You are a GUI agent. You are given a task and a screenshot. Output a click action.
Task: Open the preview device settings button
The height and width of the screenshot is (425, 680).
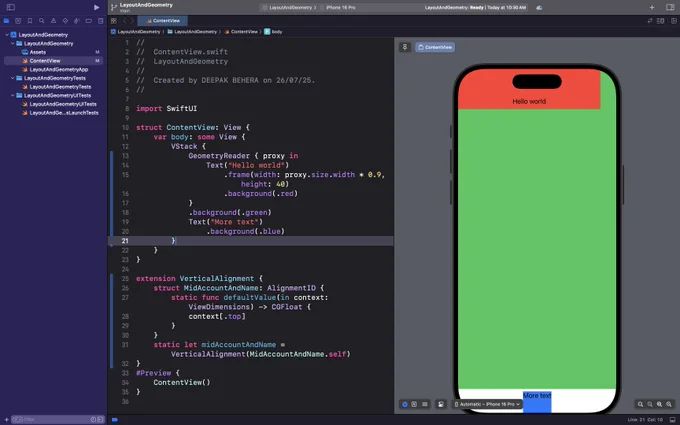coord(441,404)
